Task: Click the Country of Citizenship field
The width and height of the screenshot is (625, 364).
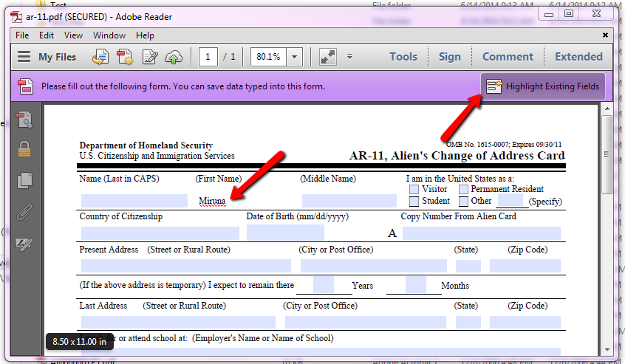Action: click(x=160, y=233)
